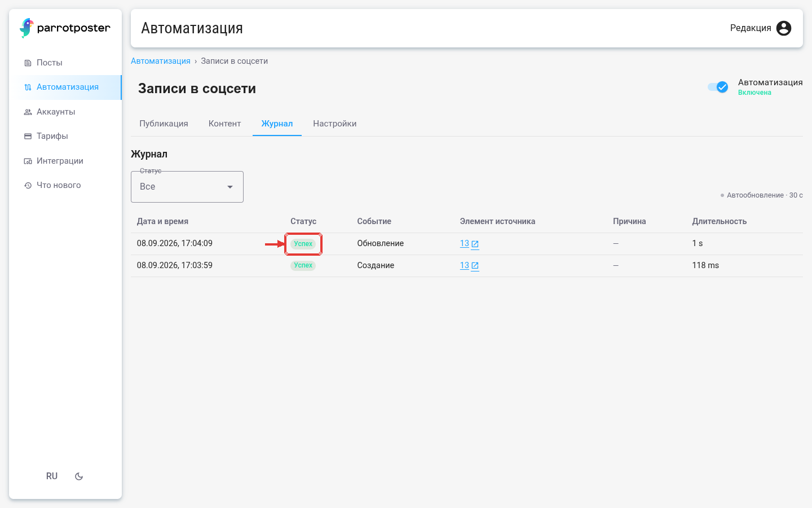This screenshot has height=508, width=812.
Task: Select the Журнал tab
Action: point(277,124)
